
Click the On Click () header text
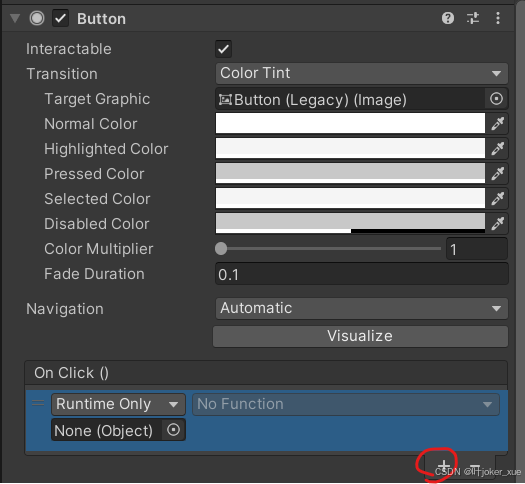pos(71,373)
